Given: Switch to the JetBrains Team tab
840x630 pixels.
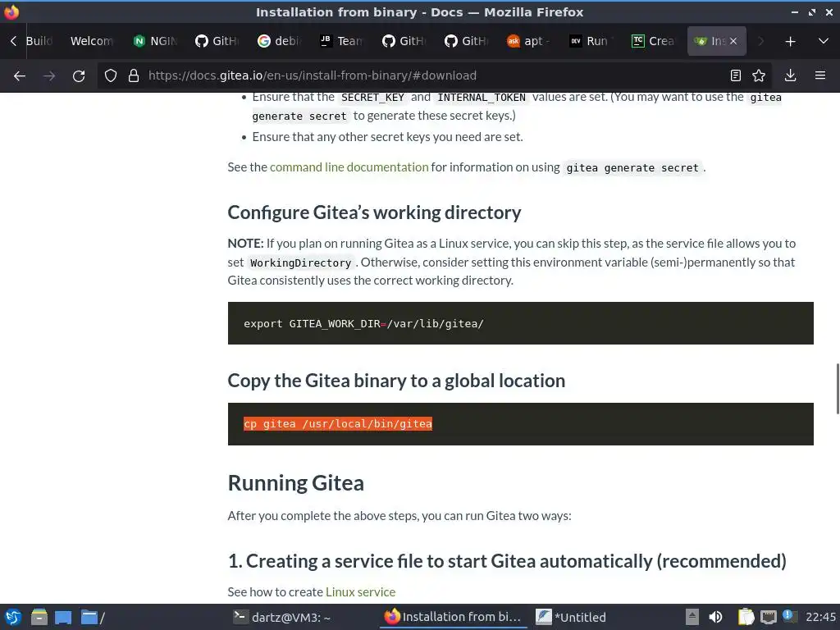Looking at the screenshot, I should pos(342,41).
